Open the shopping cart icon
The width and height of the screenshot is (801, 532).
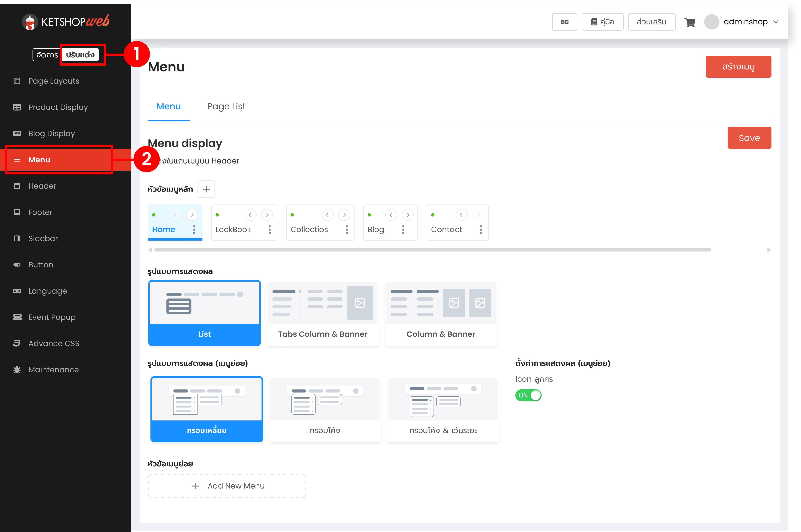pos(690,22)
